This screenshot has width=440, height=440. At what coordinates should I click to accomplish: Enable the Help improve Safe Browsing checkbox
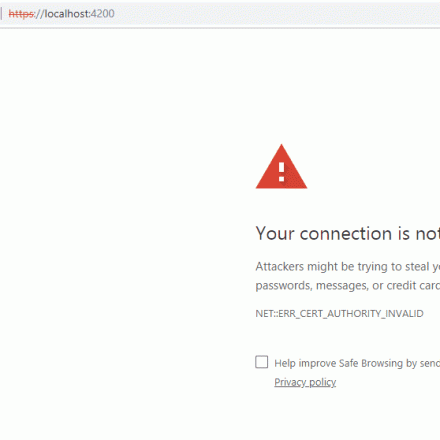coord(262,362)
